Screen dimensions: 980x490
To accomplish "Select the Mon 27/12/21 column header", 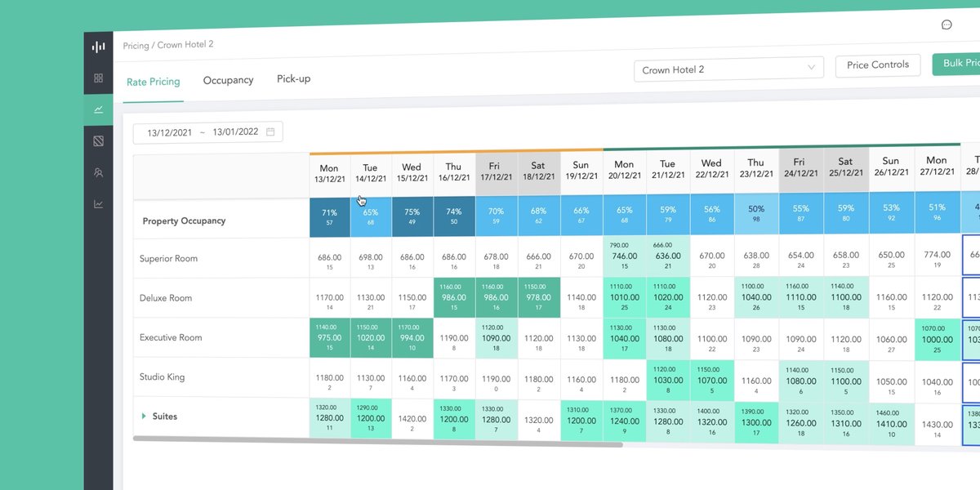I will (x=937, y=167).
